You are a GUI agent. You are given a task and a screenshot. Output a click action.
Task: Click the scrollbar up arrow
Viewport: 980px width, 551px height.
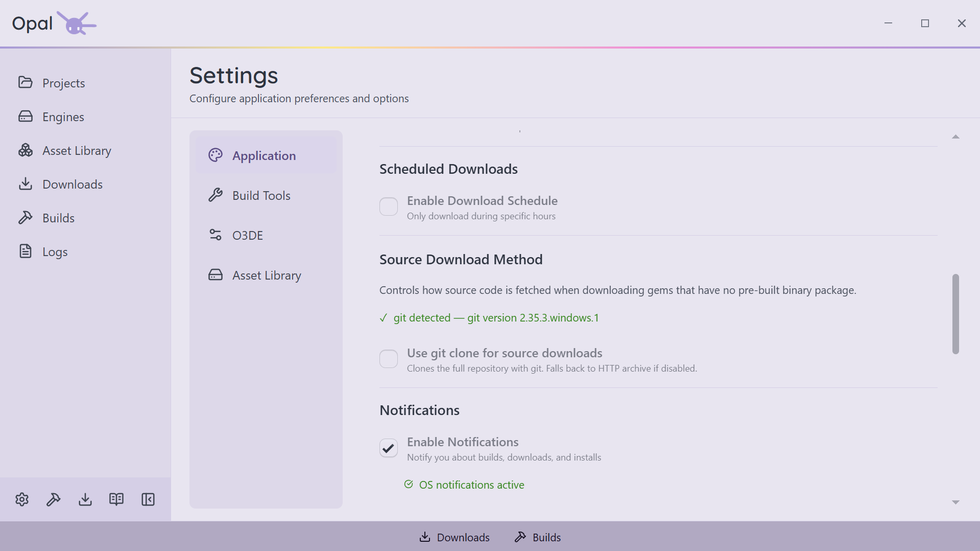point(955,136)
